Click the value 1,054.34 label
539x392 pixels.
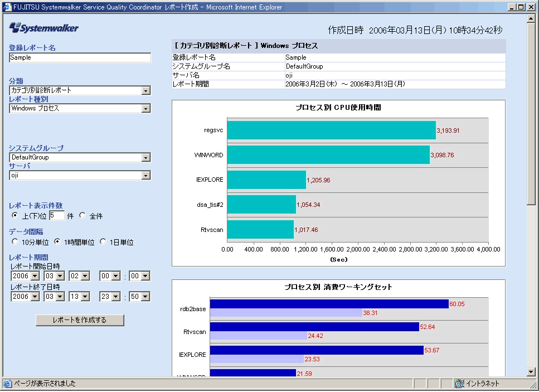[x=308, y=205]
